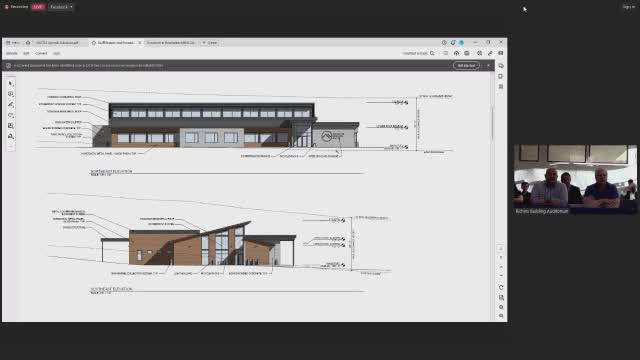The height and width of the screenshot is (360, 640).
Task: Choose the Fill and sign tool
Action: point(11,136)
